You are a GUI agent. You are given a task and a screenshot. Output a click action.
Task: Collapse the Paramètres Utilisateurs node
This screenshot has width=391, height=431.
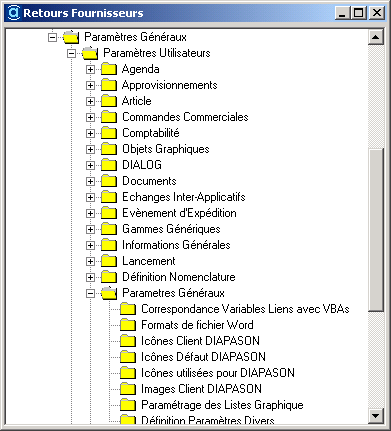(x=71, y=53)
